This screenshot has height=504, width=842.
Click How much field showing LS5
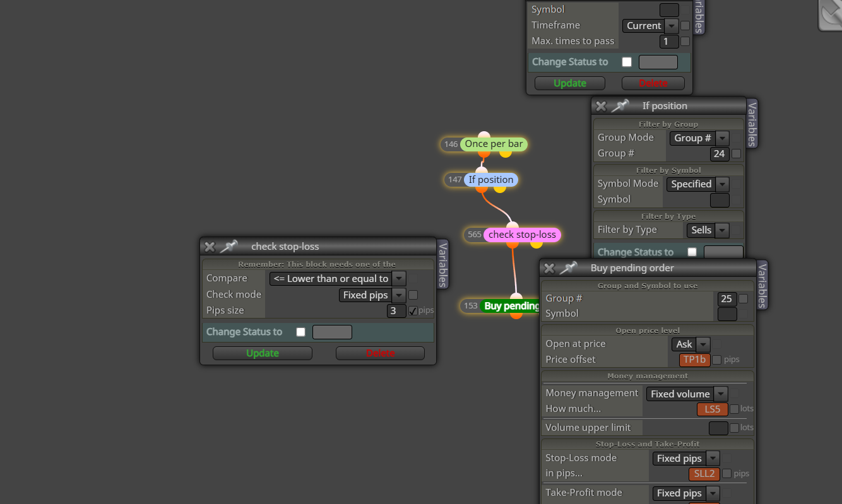(713, 409)
